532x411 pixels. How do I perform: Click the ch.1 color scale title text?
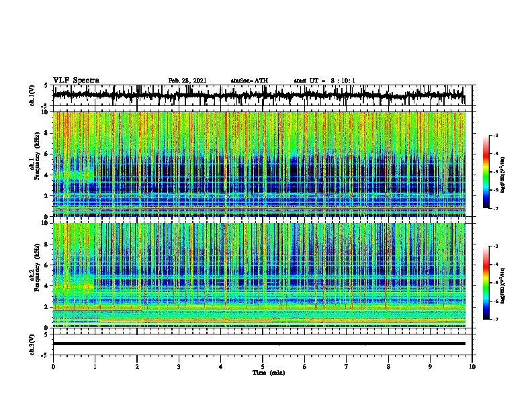503,175
